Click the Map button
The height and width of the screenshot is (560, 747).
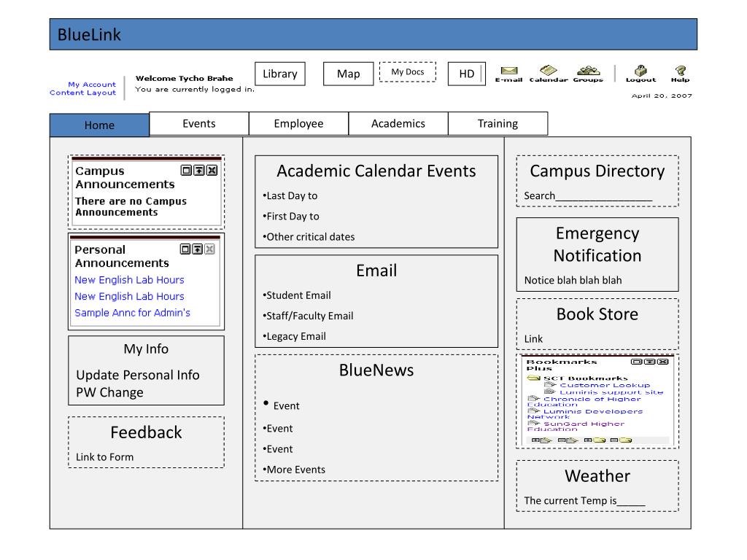point(348,74)
